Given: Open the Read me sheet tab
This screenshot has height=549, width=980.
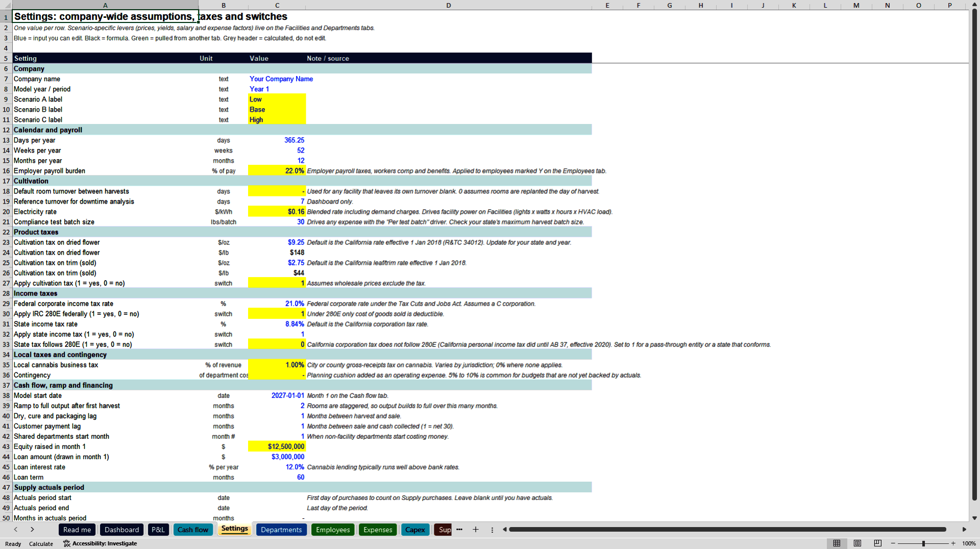Looking at the screenshot, I should (77, 530).
